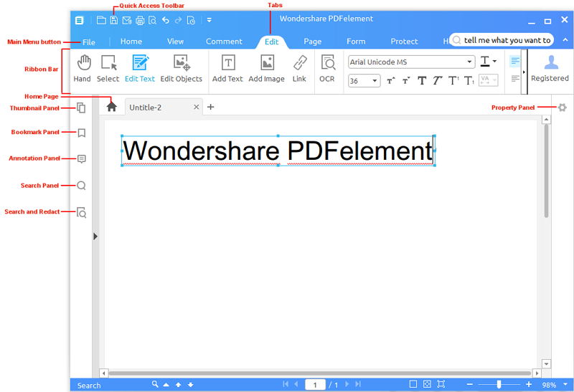Switch to the Comment tab
This screenshot has width=574, height=392.
pos(224,42)
